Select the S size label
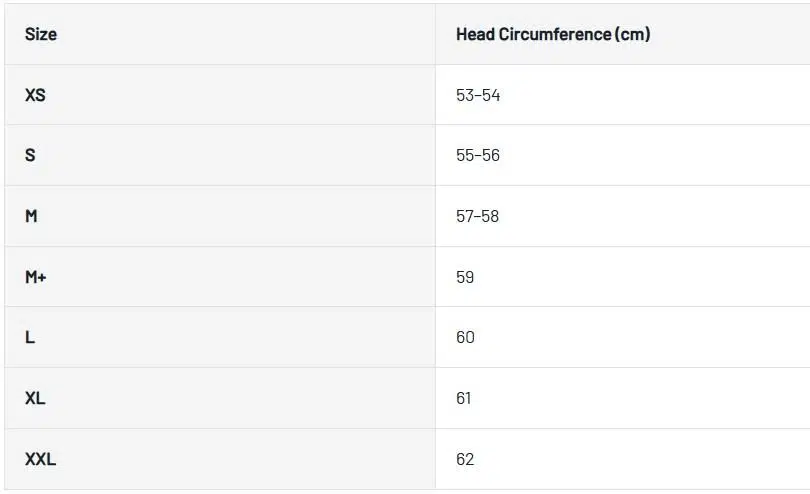Viewport: 810px width, 494px height. [30, 155]
